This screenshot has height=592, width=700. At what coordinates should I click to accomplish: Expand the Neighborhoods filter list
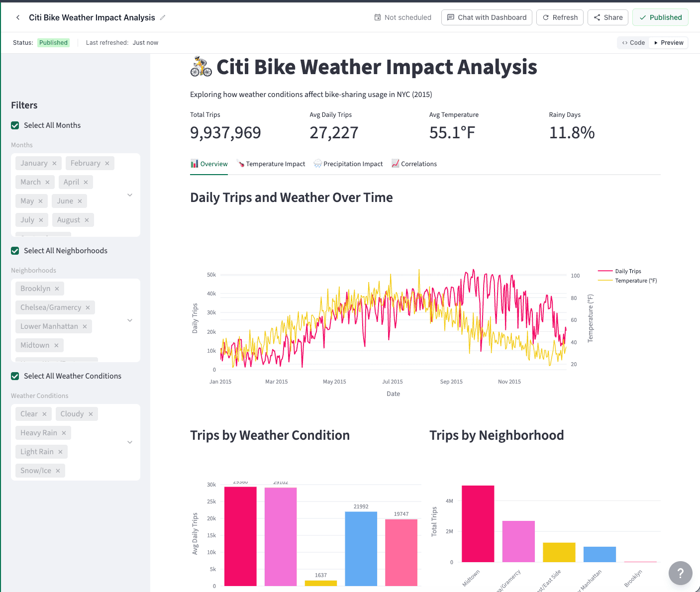point(130,320)
